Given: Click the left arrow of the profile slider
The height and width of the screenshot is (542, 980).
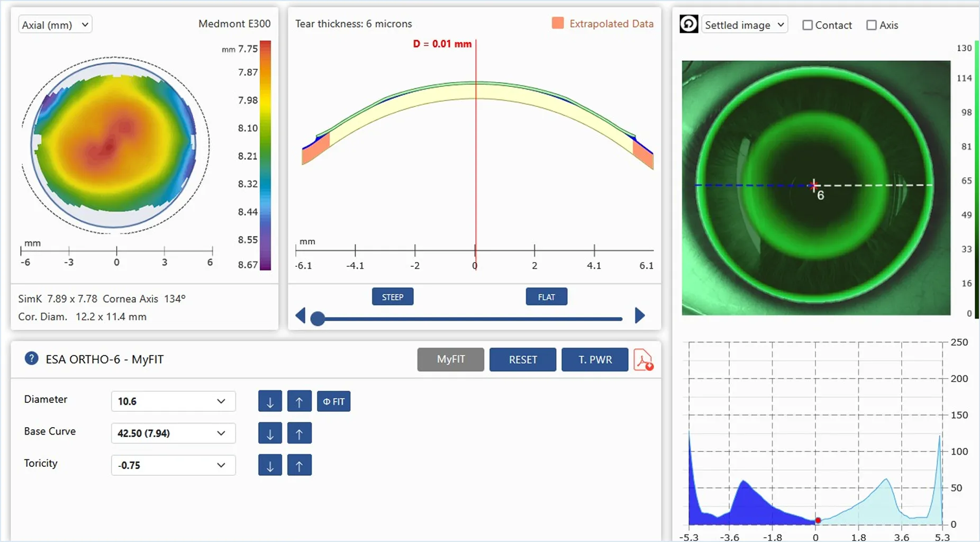Looking at the screenshot, I should click(x=301, y=316).
